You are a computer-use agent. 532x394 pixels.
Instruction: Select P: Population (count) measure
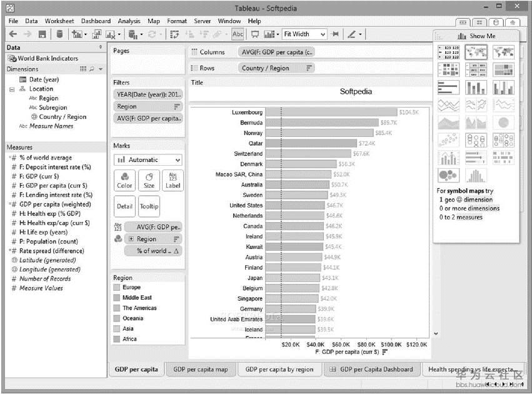pyautogui.click(x=49, y=241)
